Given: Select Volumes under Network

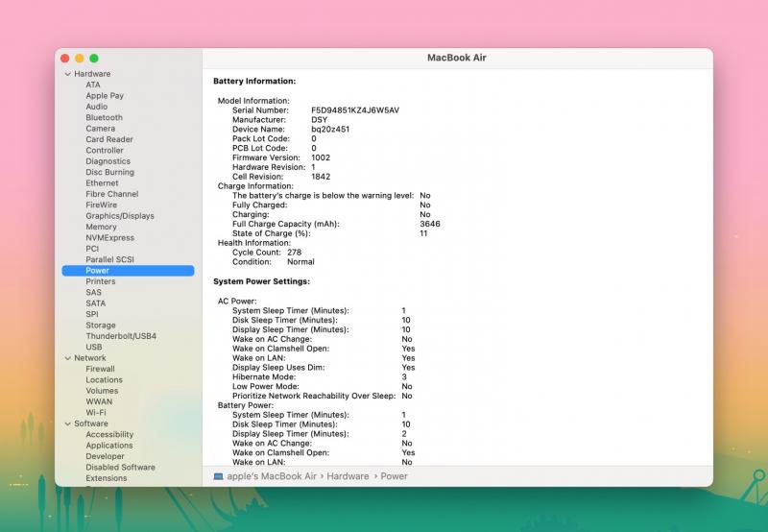Looking at the screenshot, I should pos(102,391).
